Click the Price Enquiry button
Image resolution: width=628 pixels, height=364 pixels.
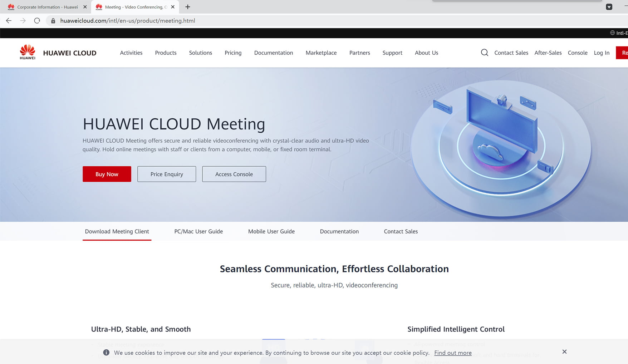click(x=167, y=174)
